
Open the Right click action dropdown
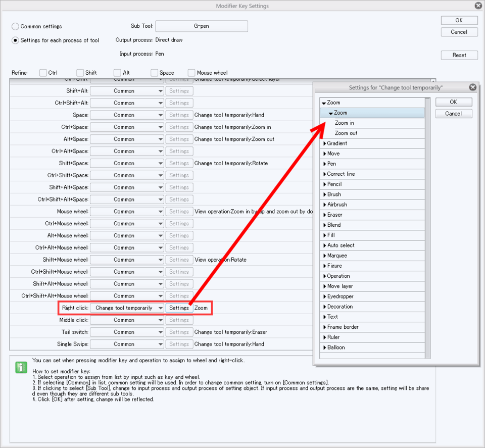tap(127, 308)
